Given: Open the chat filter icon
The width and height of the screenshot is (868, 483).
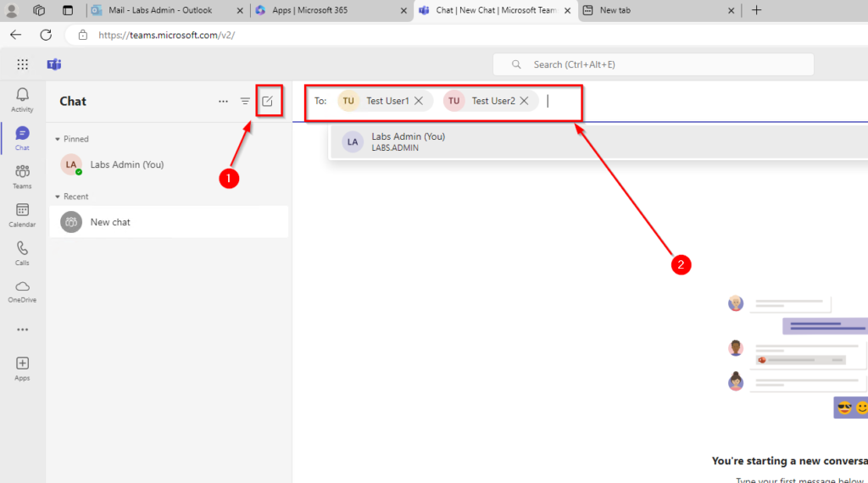Looking at the screenshot, I should coord(245,101).
